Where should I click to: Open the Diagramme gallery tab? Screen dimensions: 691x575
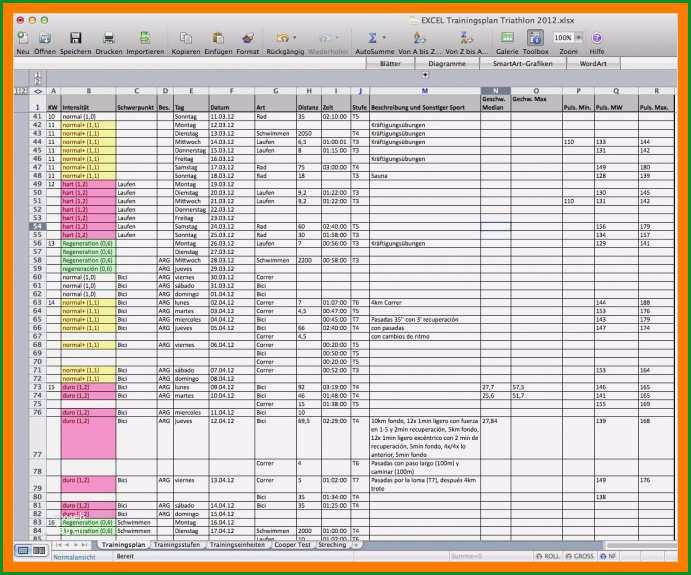pyautogui.click(x=447, y=63)
